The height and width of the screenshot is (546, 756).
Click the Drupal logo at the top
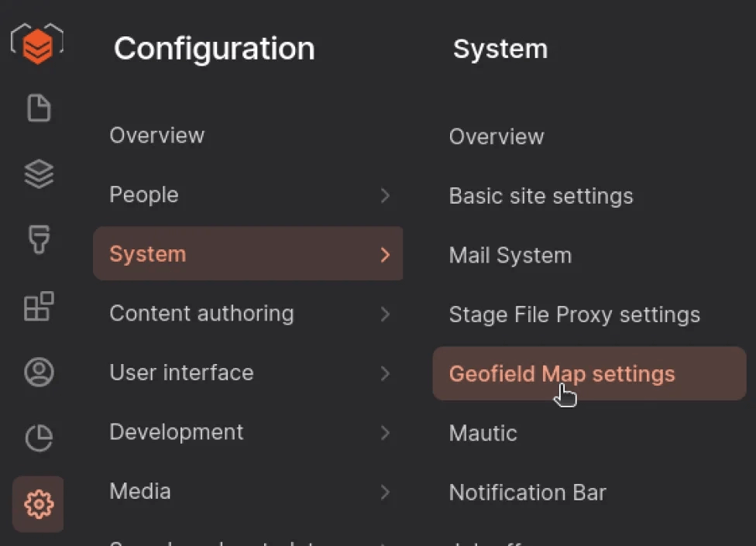pos(37,43)
